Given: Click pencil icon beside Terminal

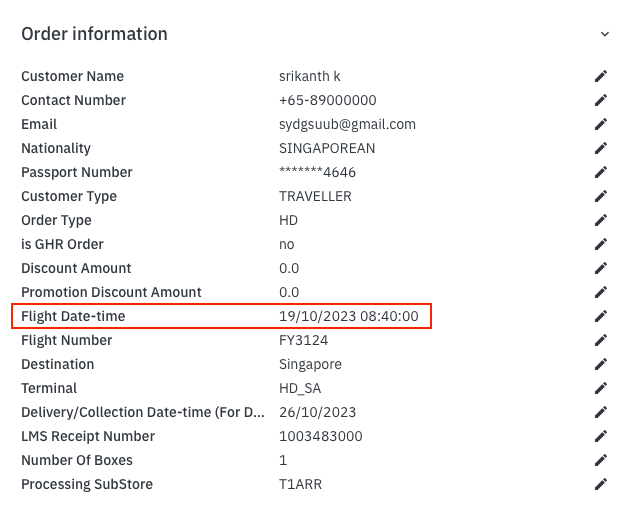Looking at the screenshot, I should click(601, 388).
